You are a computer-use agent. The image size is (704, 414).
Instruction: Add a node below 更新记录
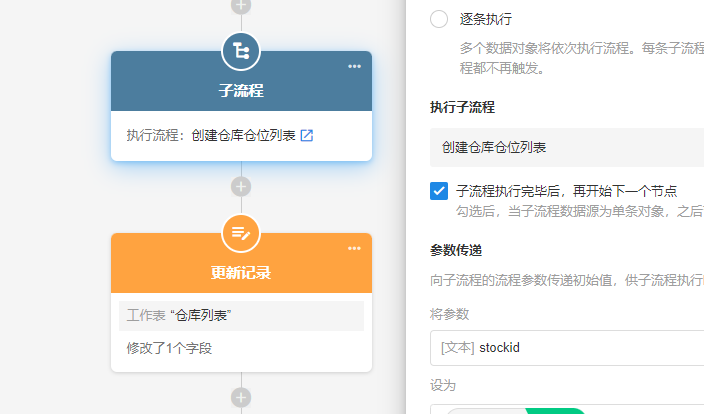240,397
